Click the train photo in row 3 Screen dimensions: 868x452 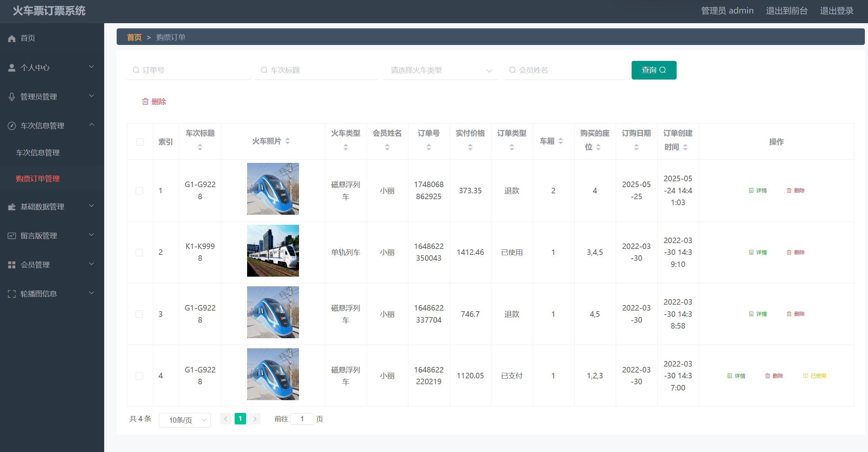coord(273,312)
